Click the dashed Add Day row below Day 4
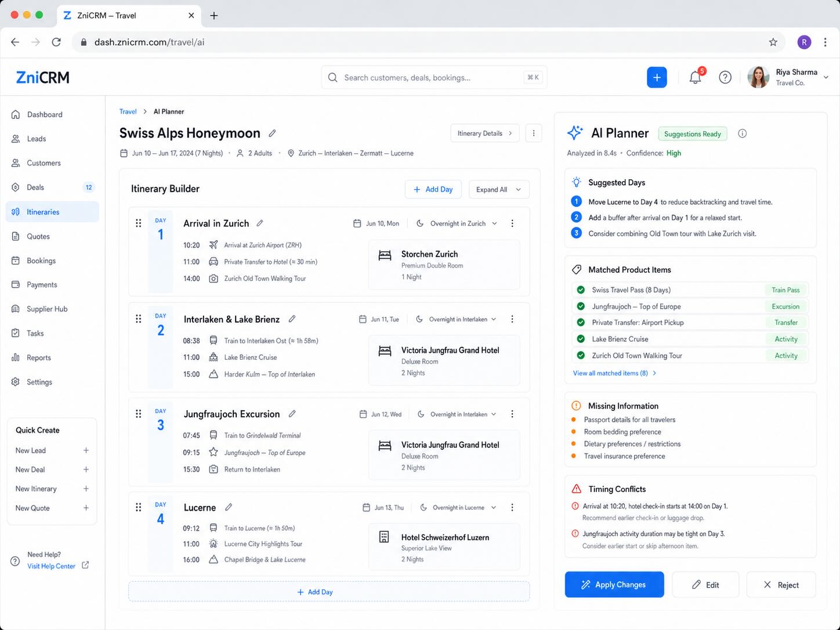 (329, 592)
